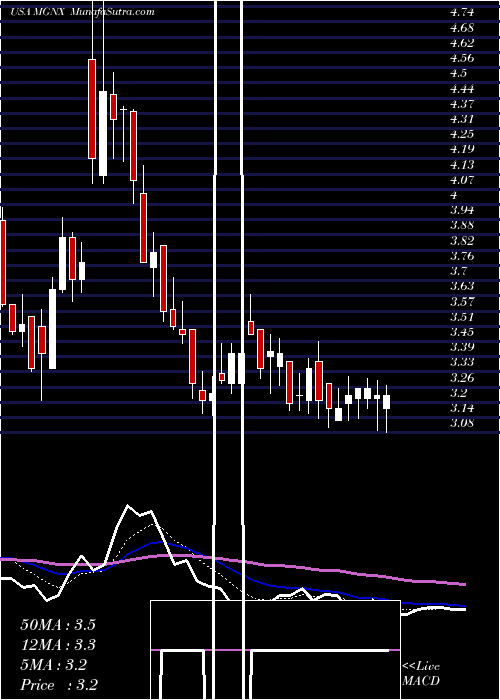Viewport: 500px width, 700px height.
Task: Select the 4.44 axis value
Action: click(x=462, y=88)
